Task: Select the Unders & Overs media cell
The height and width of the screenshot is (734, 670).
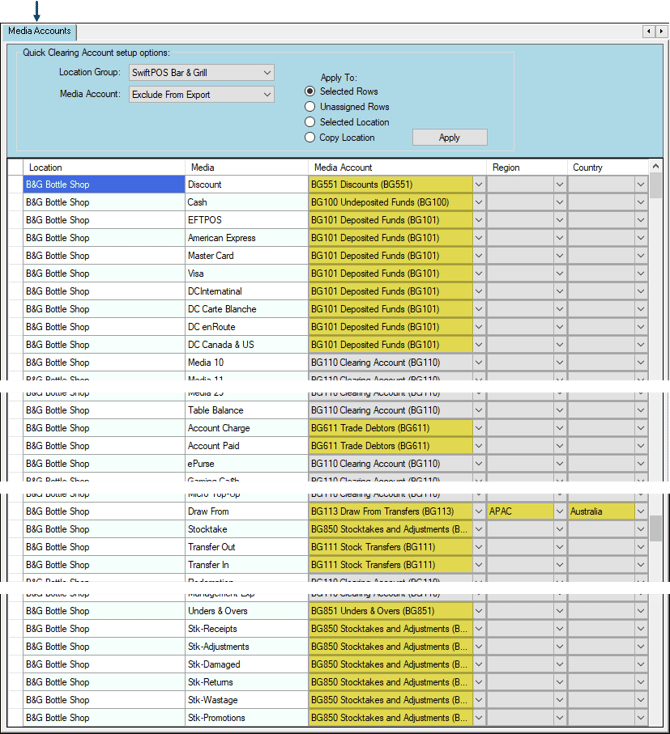Action: 246,611
